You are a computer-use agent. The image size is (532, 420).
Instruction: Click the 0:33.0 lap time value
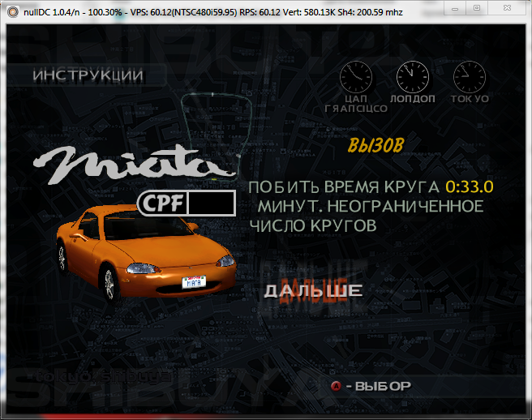click(470, 187)
